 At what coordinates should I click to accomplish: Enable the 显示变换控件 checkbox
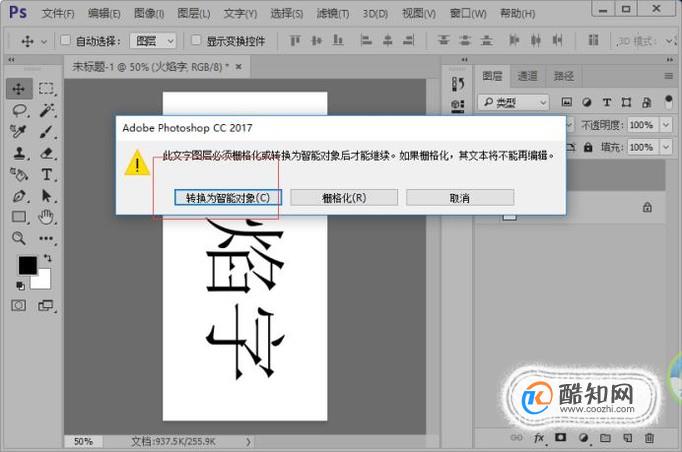196,40
